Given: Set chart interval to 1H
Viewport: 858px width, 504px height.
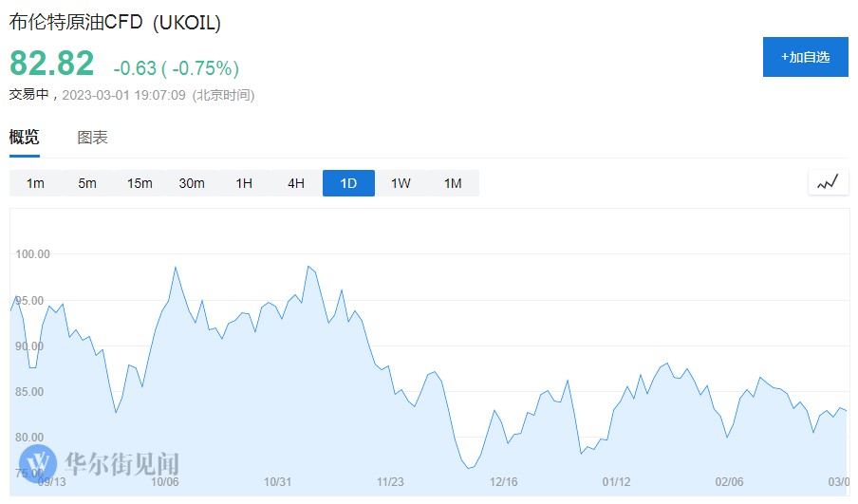Looking at the screenshot, I should (244, 183).
